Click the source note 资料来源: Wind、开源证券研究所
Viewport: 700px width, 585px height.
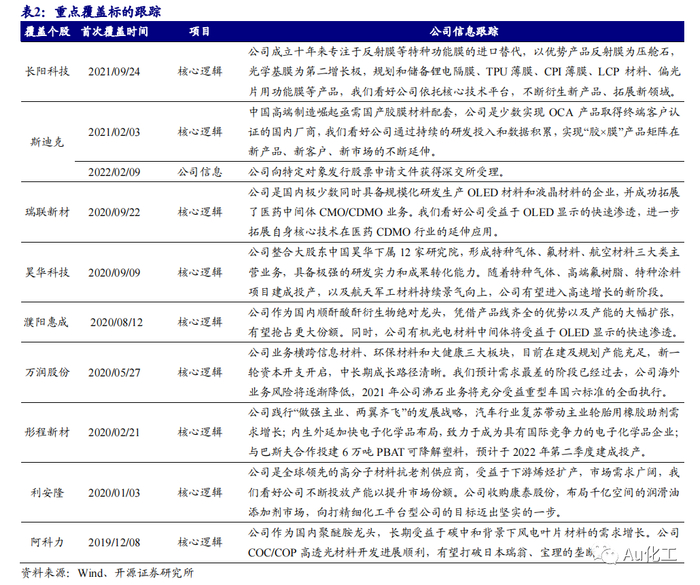[x=108, y=573]
